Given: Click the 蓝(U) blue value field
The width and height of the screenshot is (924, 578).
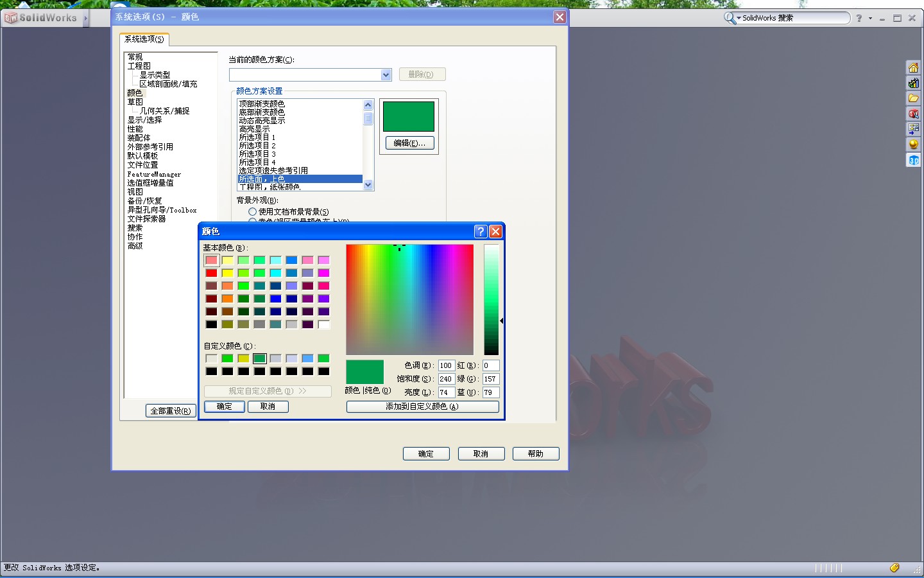Looking at the screenshot, I should 490,392.
